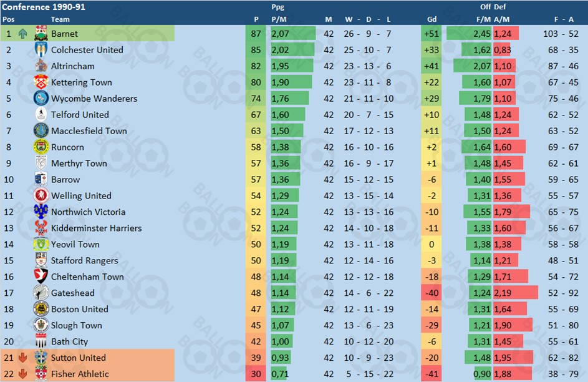Screen dimensions: 588x382
Task: Click the Wycombe Wanderers club crest
Action: tap(41, 99)
